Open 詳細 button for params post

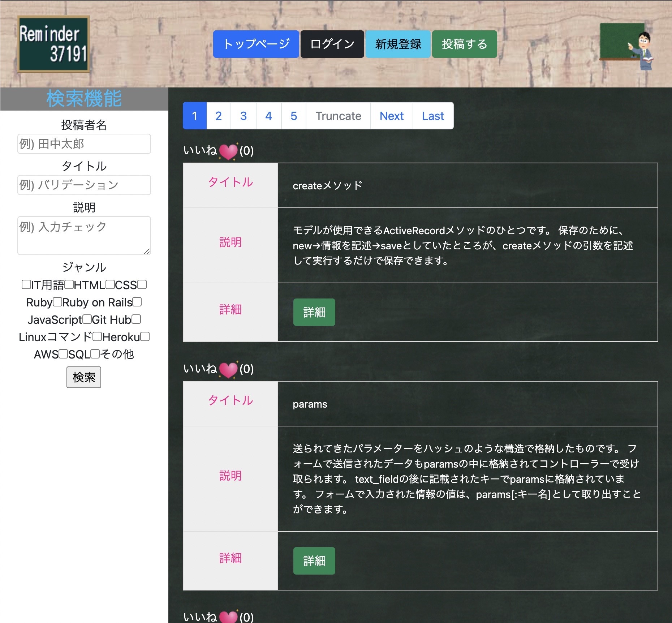(314, 561)
